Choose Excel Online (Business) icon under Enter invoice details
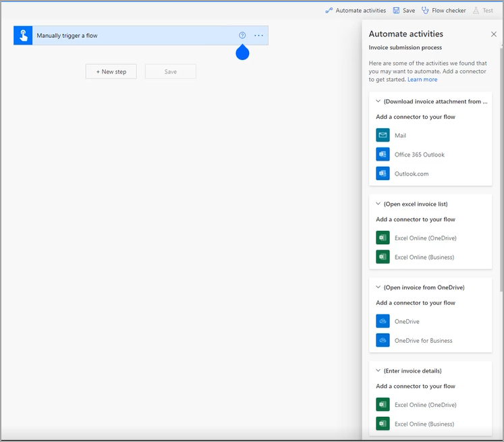This screenshot has height=442, width=504. (383, 424)
